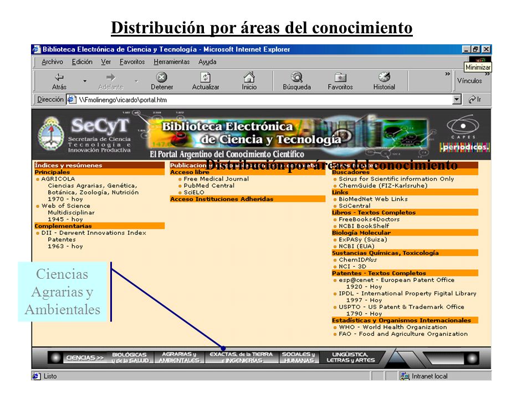
Task: Open the Web of Science link
Action: pos(66,206)
